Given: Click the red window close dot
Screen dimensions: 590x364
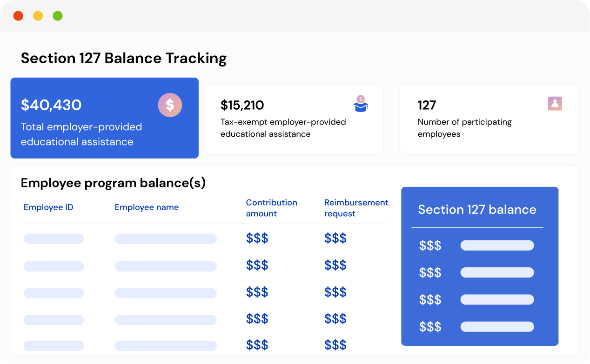Looking at the screenshot, I should pyautogui.click(x=18, y=16).
